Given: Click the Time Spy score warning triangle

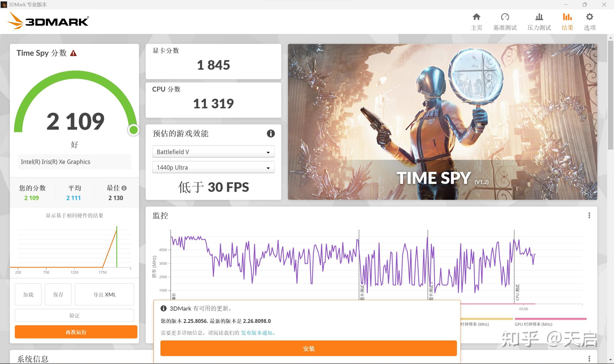Looking at the screenshot, I should [x=73, y=53].
